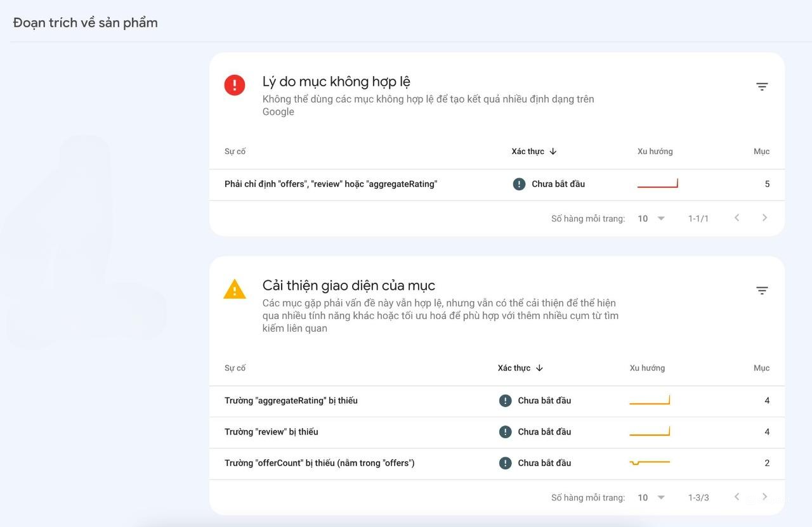Click "Mục" header in improvement table
The image size is (812, 527).
(761, 368)
